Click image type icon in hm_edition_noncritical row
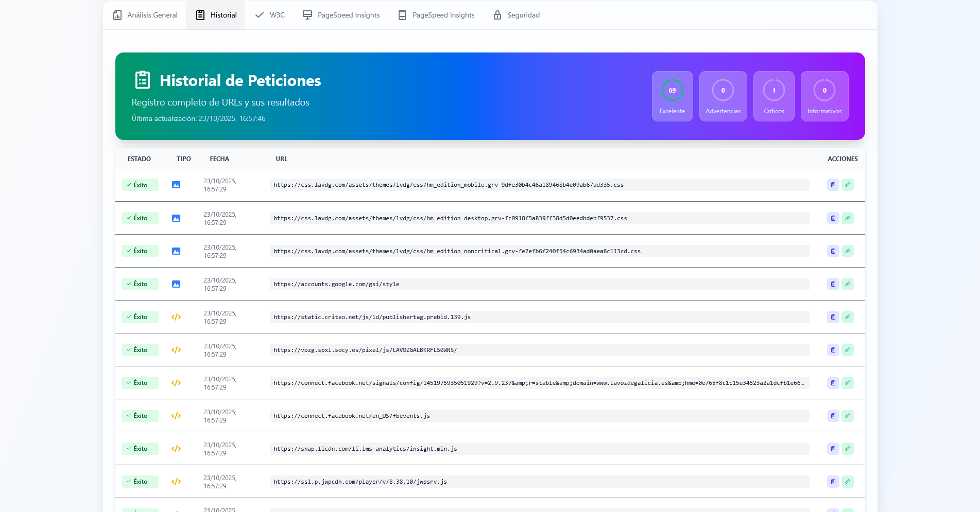 [x=176, y=251]
